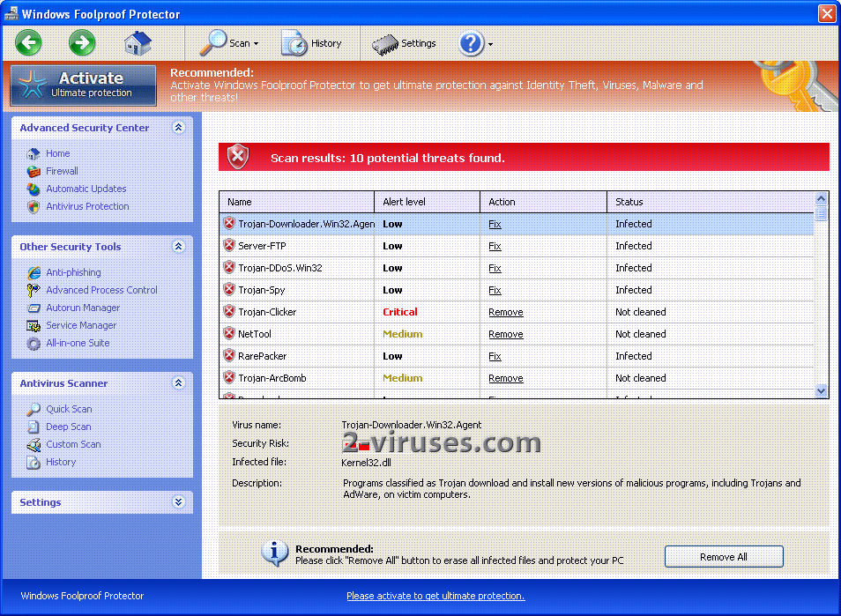Select Anti-phishing in Other Security Tools
This screenshot has height=616, width=841.
[73, 272]
